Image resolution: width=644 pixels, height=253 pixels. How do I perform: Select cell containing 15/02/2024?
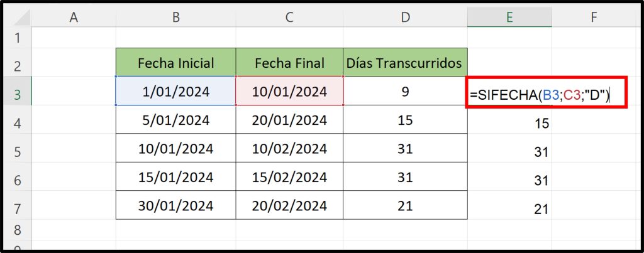tap(289, 178)
